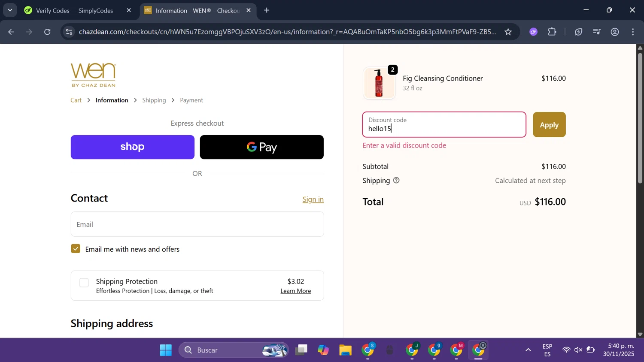The height and width of the screenshot is (362, 644).
Task: Open the tab search dropdown arrow
Action: pyautogui.click(x=10, y=10)
